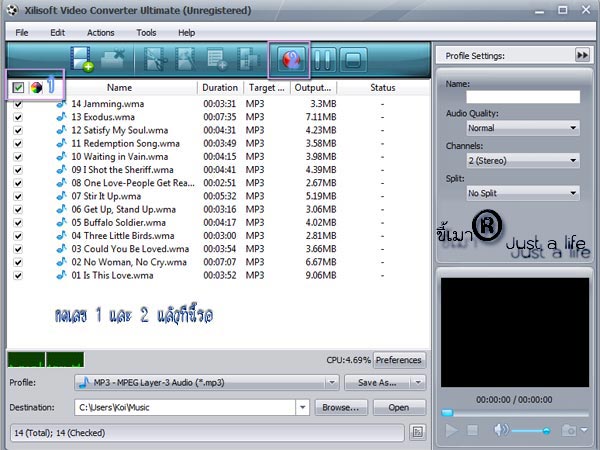Click the music note icon of 01 Is This Love.wma
Image resolution: width=600 pixels, height=450 pixels.
[61, 275]
